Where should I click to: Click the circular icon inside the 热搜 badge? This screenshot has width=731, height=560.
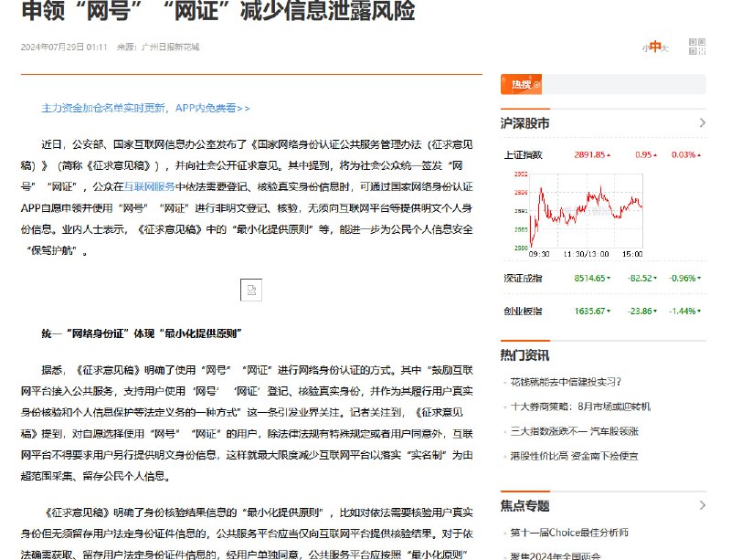click(x=537, y=84)
